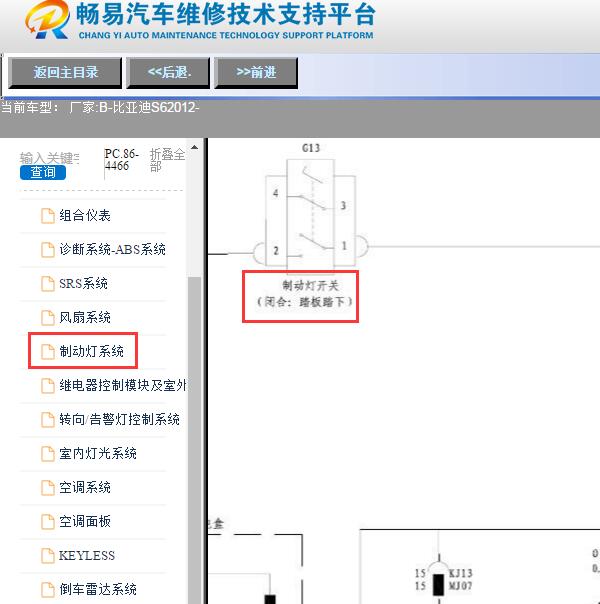Click the sidebar scroll up arrow

[x=194, y=147]
